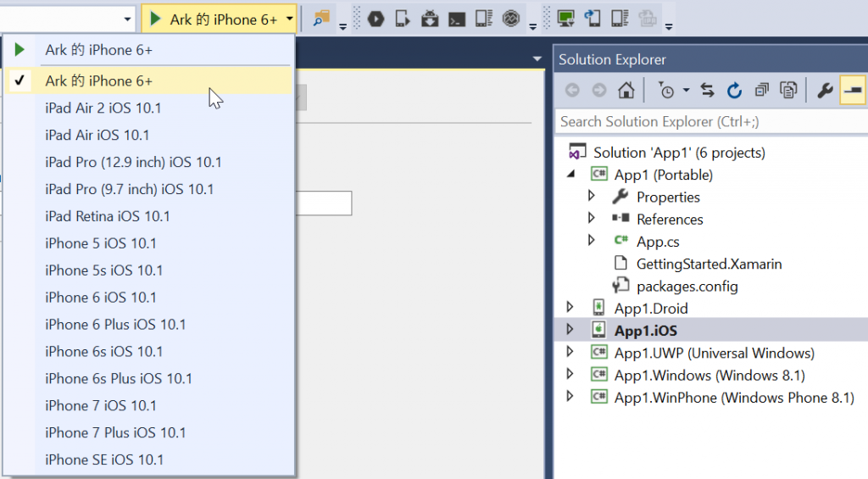The width and height of the screenshot is (868, 479).
Task: Expand References node
Action: pyautogui.click(x=591, y=218)
